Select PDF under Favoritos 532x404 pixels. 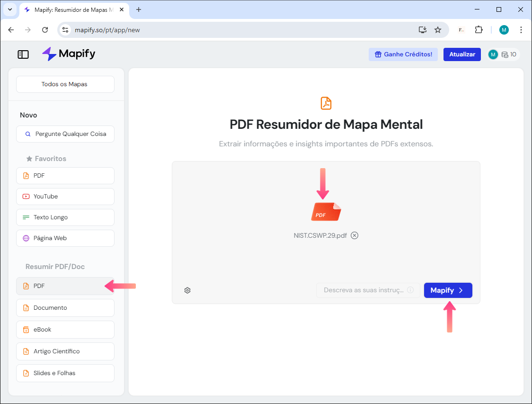[65, 176]
